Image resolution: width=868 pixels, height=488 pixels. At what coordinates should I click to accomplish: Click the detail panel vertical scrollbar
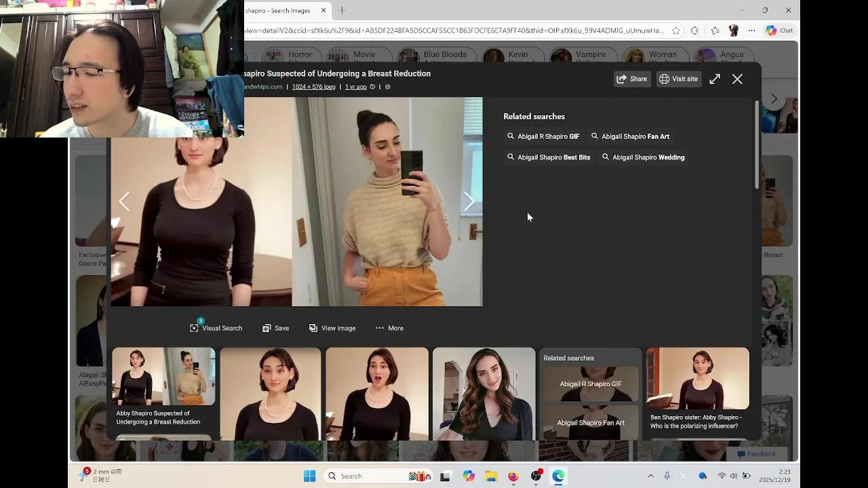[757, 144]
